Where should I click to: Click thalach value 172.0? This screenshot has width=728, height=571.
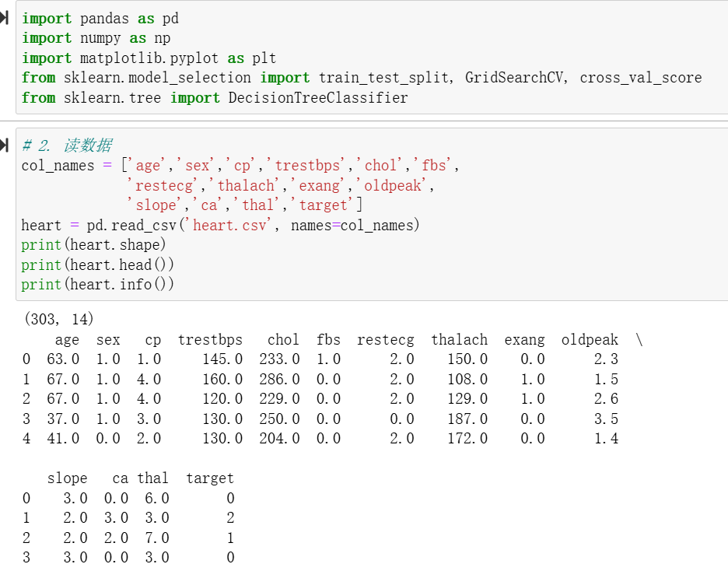467,438
